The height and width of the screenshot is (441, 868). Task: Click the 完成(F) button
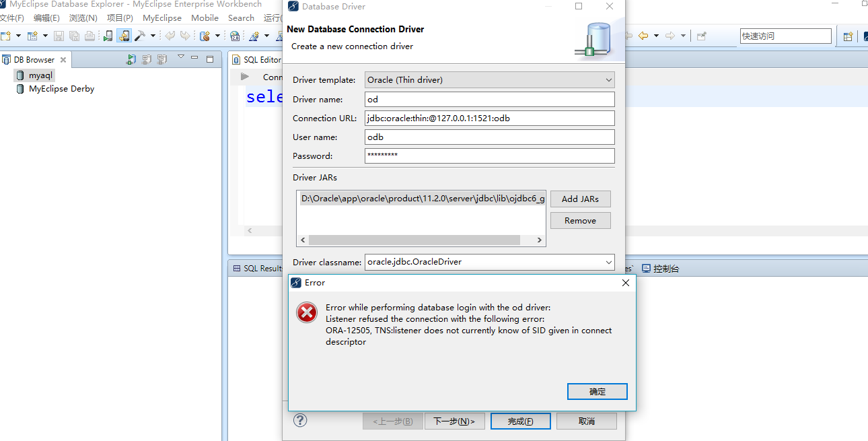[521, 421]
